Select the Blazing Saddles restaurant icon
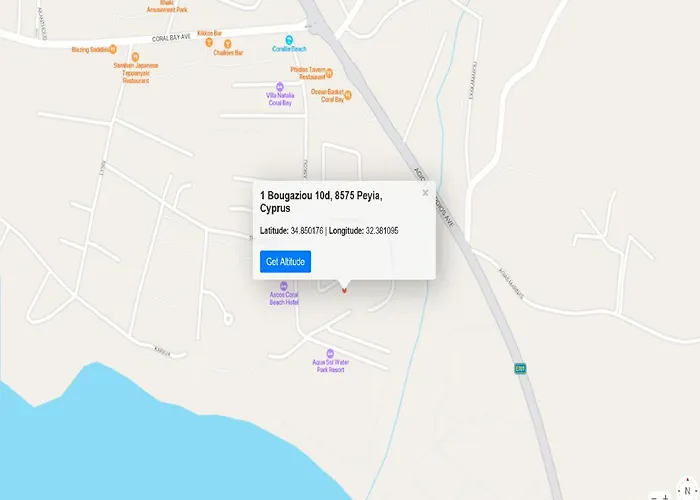The height and width of the screenshot is (500, 700). (x=112, y=49)
